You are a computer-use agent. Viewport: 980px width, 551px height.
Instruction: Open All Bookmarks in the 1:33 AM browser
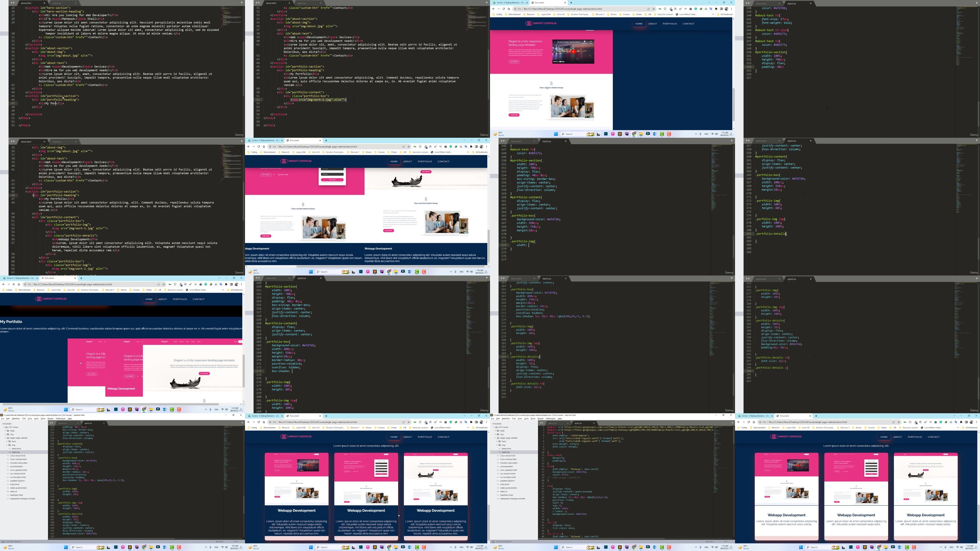(x=725, y=14)
